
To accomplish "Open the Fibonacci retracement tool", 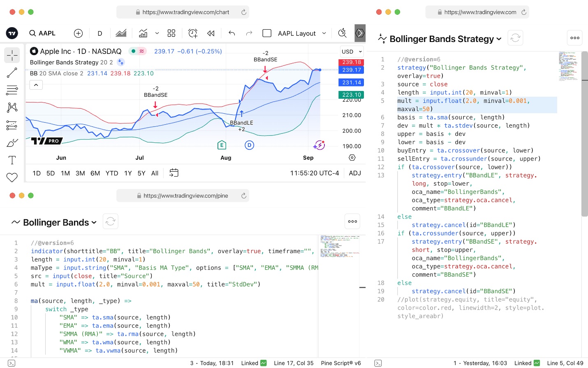I will [12, 90].
